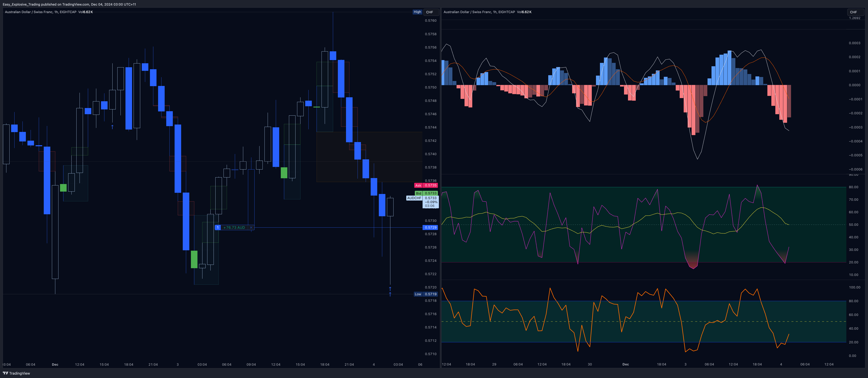Click the AUDCHF symbol label on price scale
The height and width of the screenshot is (378, 868).
pos(414,198)
